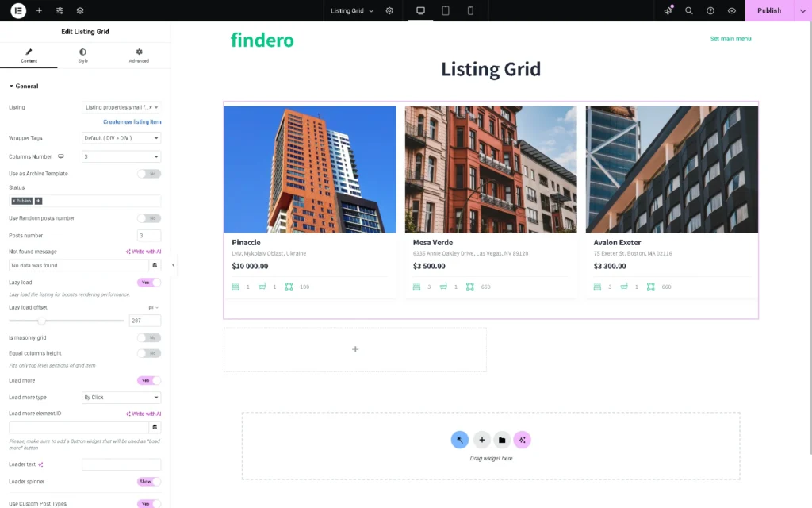Image resolution: width=812 pixels, height=508 pixels.
Task: Open notifications via the bell icon
Action: point(668,10)
